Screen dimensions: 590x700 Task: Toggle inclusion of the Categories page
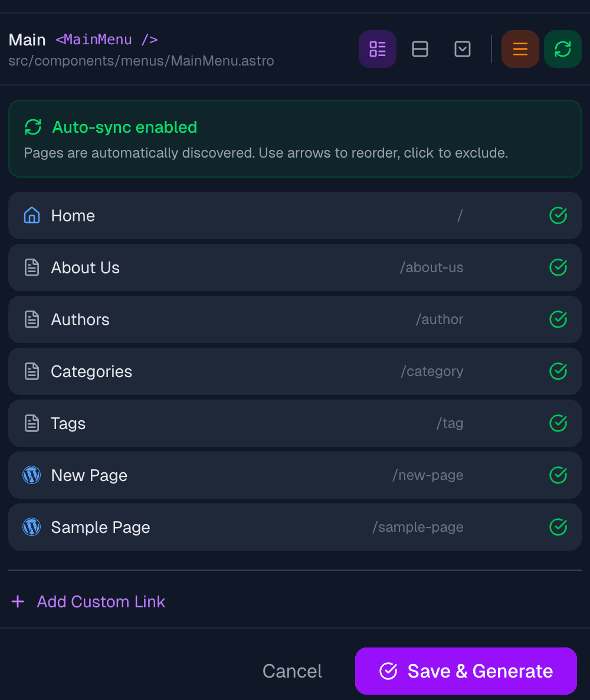558,371
